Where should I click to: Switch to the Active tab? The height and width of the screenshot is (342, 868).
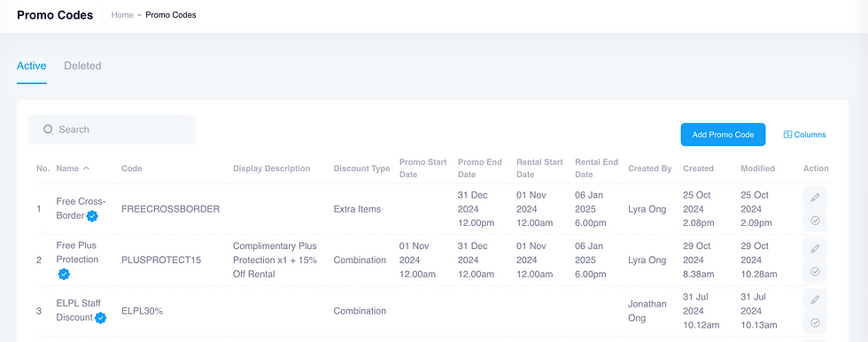[32, 66]
